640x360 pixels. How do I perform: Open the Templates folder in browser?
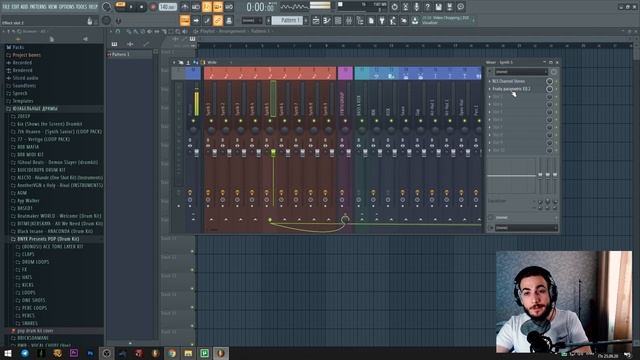pos(22,101)
